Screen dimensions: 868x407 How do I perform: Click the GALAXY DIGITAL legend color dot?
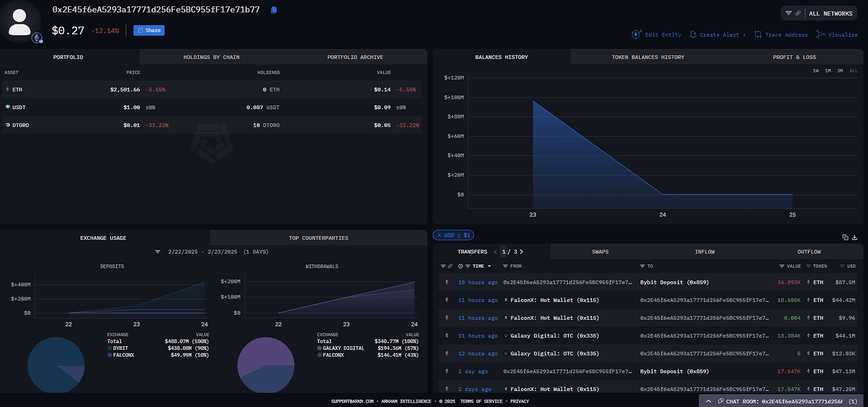[320, 348]
